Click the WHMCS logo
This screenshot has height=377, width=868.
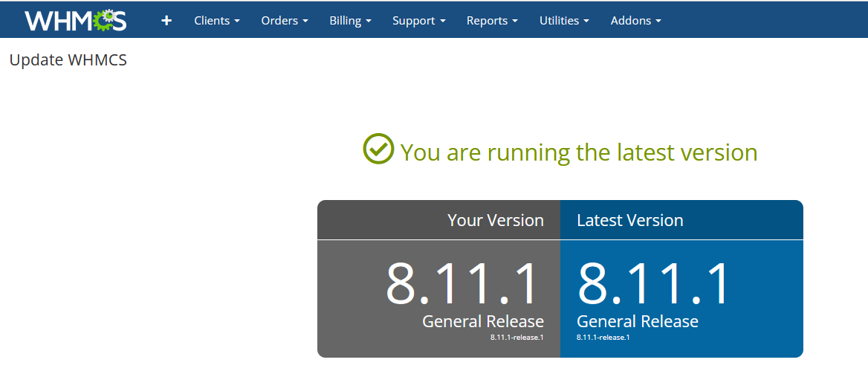[76, 21]
